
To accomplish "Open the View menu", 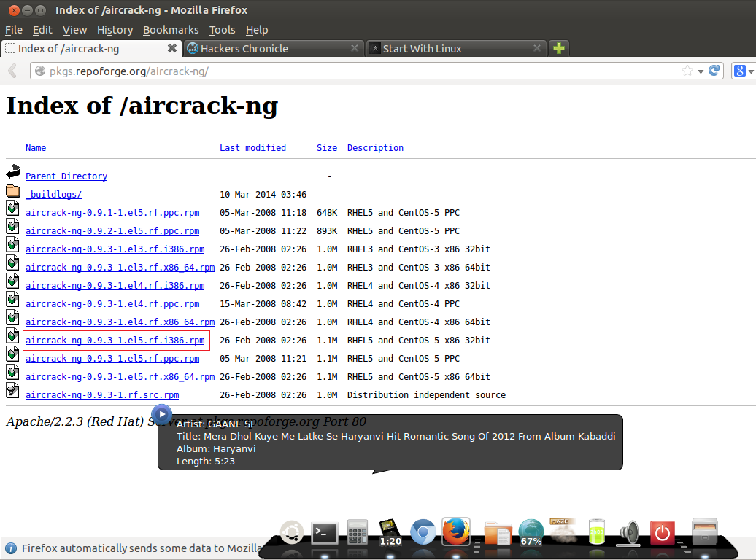I will (74, 30).
